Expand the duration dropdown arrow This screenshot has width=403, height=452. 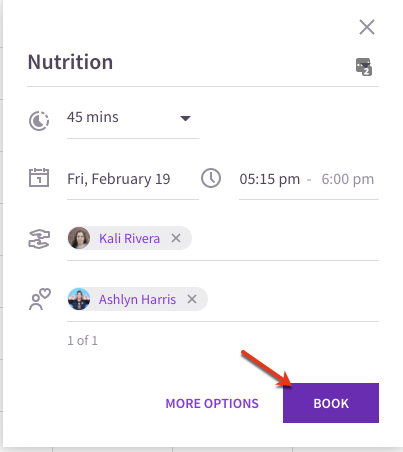point(185,118)
